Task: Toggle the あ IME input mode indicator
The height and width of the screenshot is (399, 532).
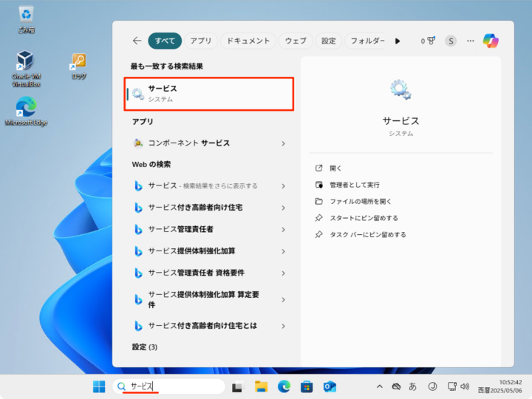Action: pos(412,386)
